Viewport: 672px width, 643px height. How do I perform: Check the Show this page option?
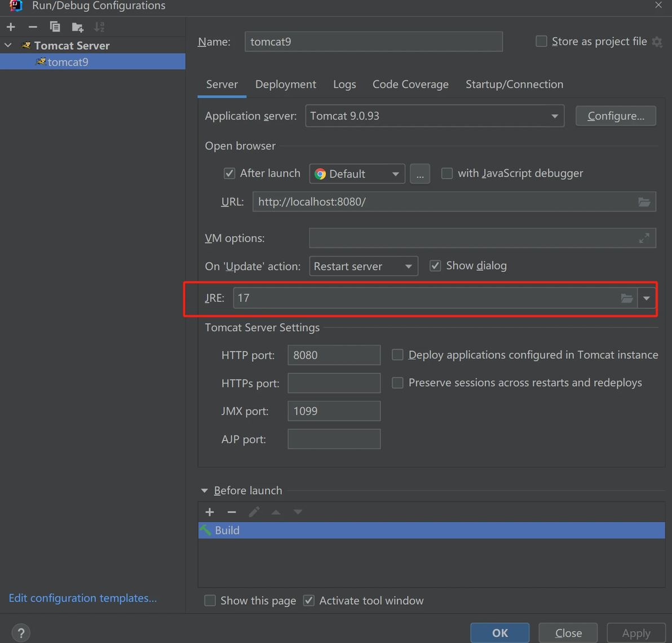pyautogui.click(x=210, y=601)
